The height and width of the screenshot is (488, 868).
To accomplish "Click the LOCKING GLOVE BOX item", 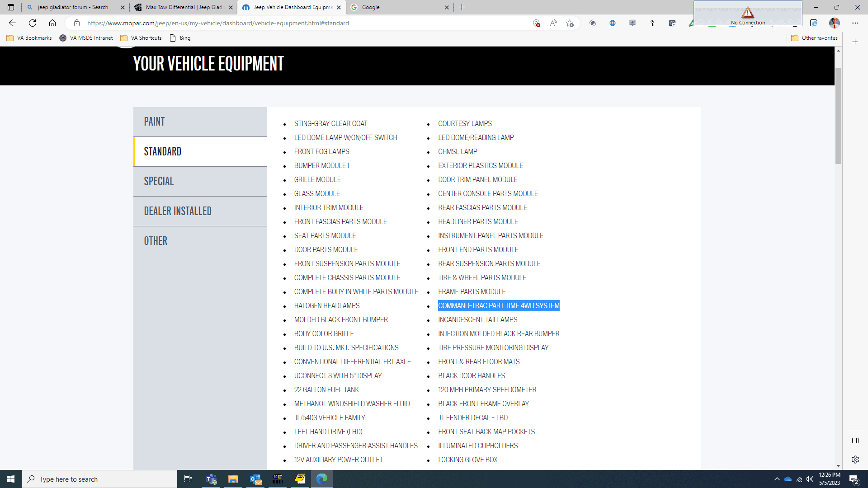I will pyautogui.click(x=467, y=460).
